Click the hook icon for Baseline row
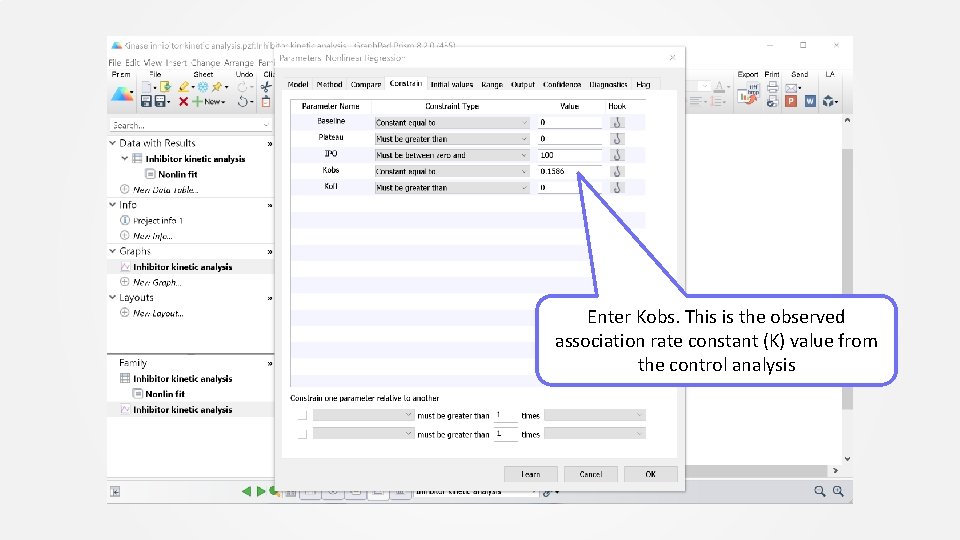This screenshot has height=540, width=960. 617,122
